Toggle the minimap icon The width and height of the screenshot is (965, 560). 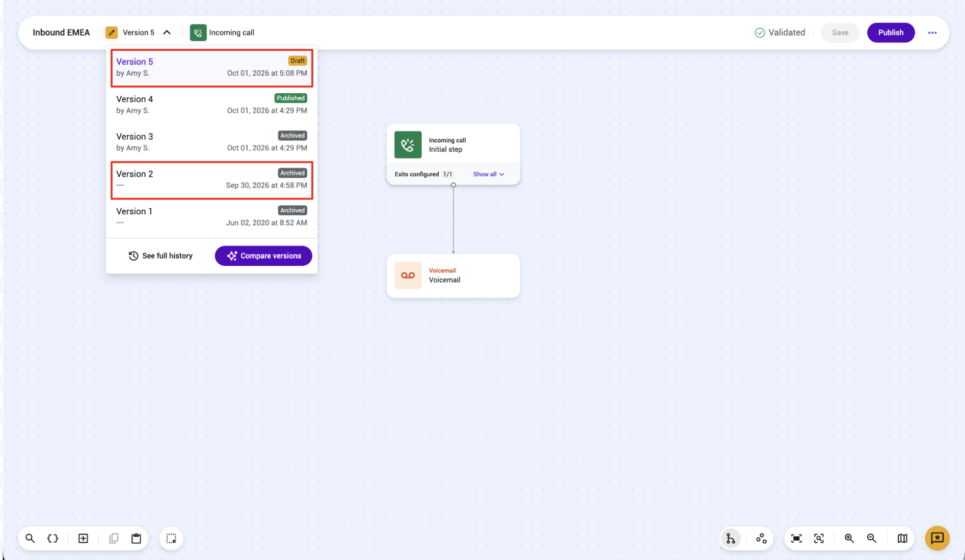point(902,538)
